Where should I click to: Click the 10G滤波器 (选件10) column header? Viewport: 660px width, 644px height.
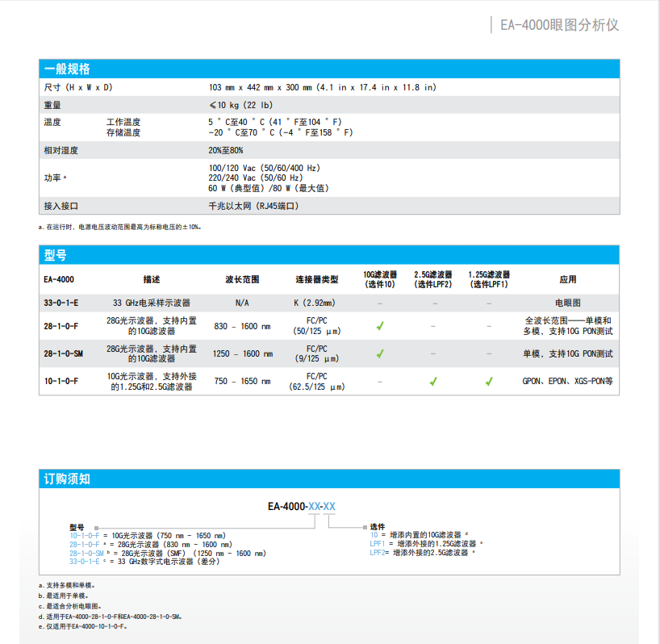(x=380, y=279)
